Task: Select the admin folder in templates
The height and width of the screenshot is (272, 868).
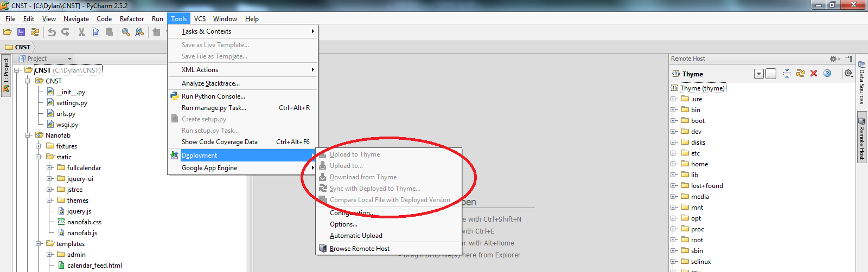Action: pyautogui.click(x=76, y=255)
